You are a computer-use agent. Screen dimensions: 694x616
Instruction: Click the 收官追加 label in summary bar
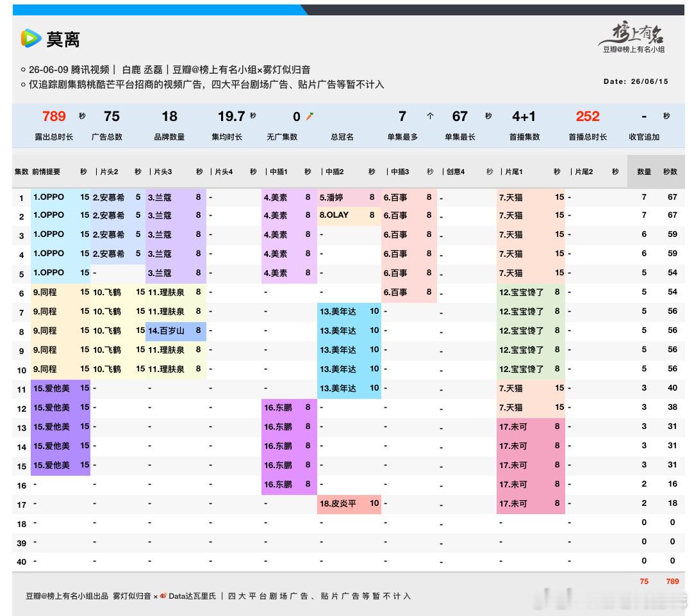pyautogui.click(x=644, y=137)
